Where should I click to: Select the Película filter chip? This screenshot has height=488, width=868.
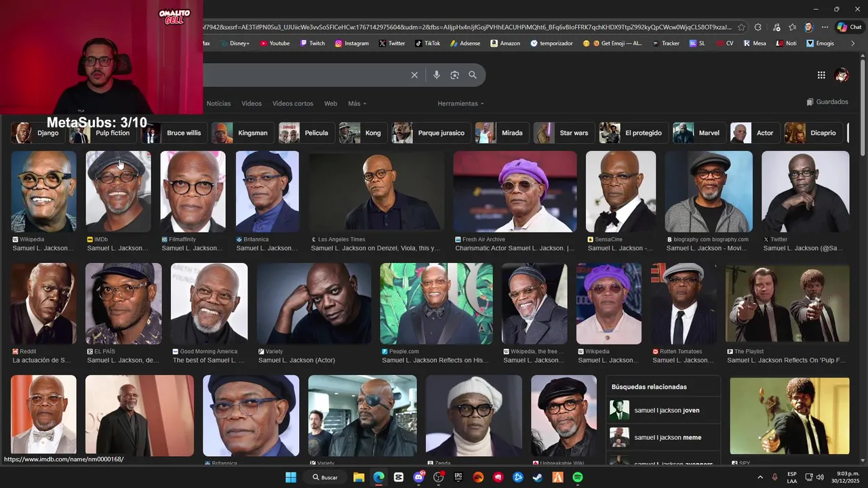[306, 133]
